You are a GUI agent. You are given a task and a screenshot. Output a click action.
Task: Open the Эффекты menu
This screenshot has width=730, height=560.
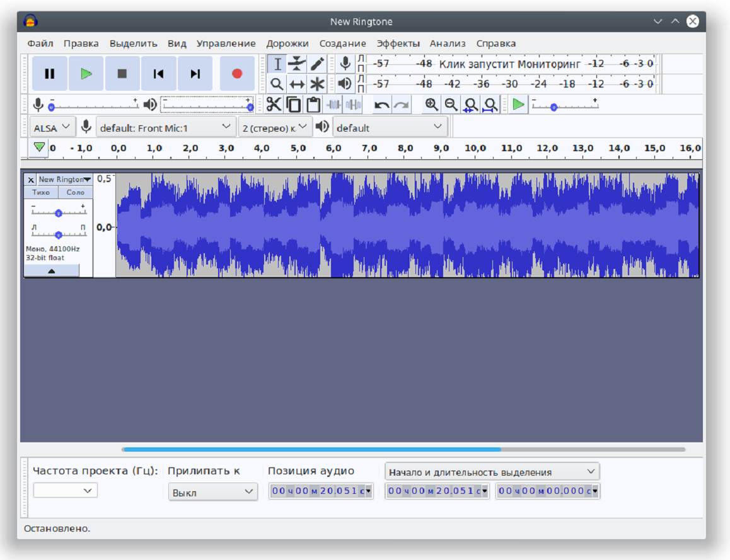point(398,43)
